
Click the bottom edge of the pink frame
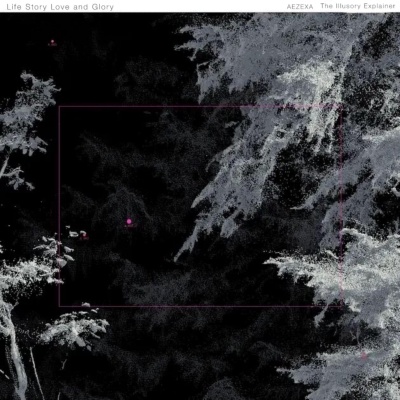201,306
